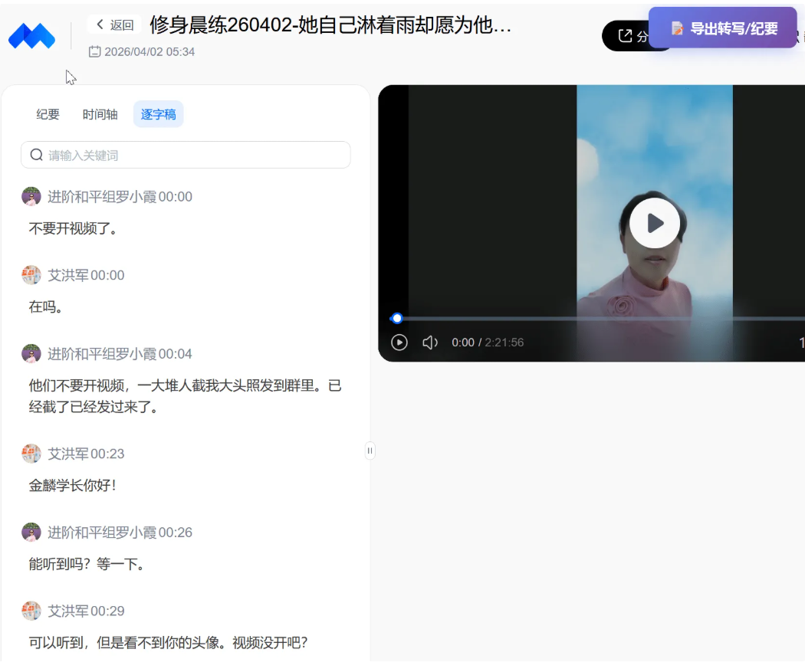Click 艾洪军 avatar at 00:29
Viewport: 805px width, 672px height.
31,611
